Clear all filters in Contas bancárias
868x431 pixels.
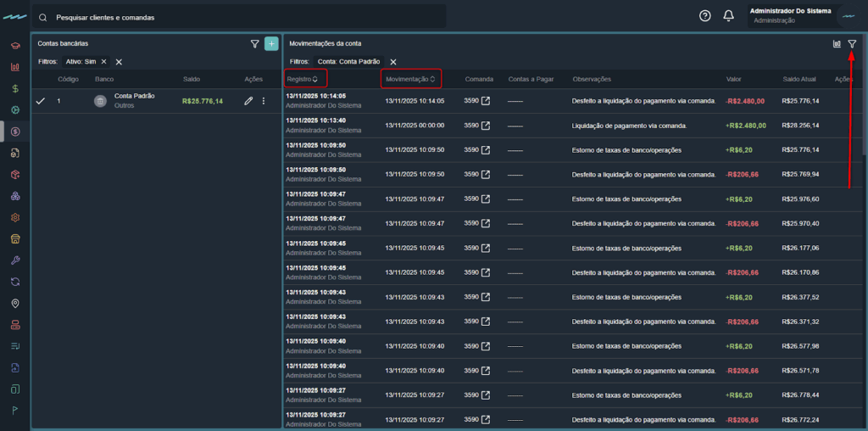point(120,62)
